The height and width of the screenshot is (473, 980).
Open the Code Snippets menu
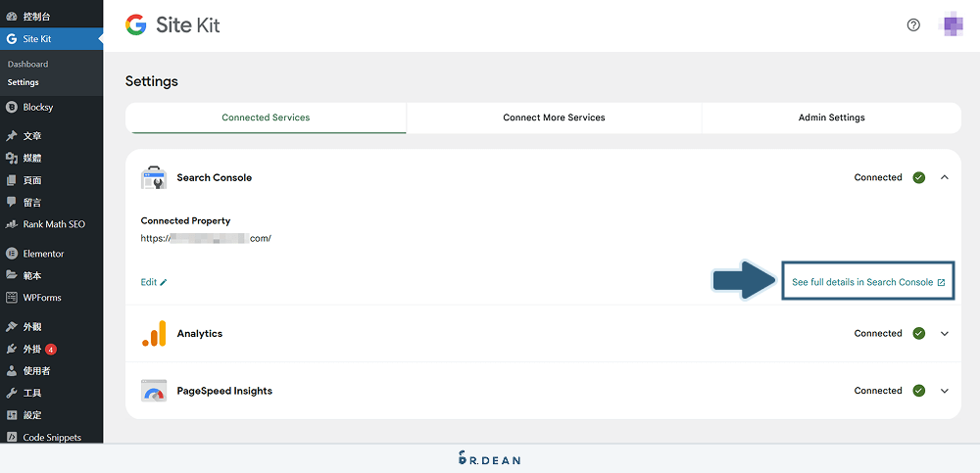(51, 437)
